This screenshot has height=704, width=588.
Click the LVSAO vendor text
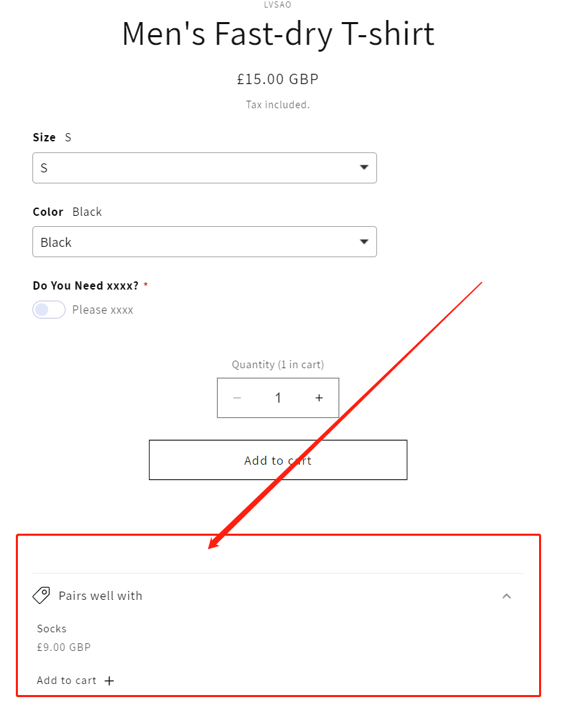click(x=278, y=5)
